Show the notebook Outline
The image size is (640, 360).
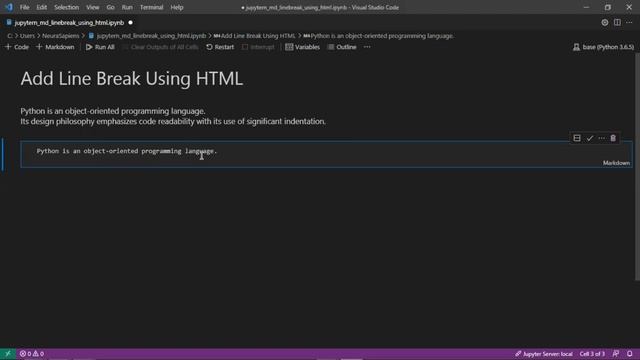(342, 47)
